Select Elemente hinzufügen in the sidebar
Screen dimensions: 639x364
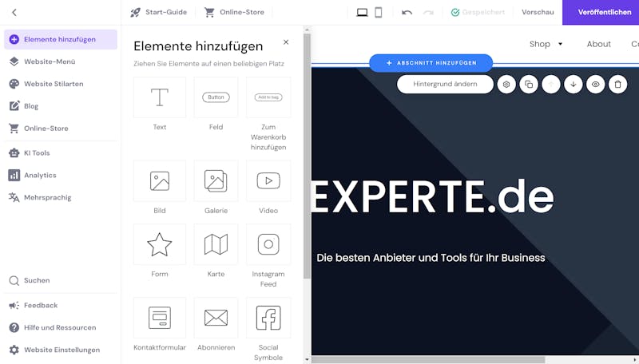pos(61,39)
